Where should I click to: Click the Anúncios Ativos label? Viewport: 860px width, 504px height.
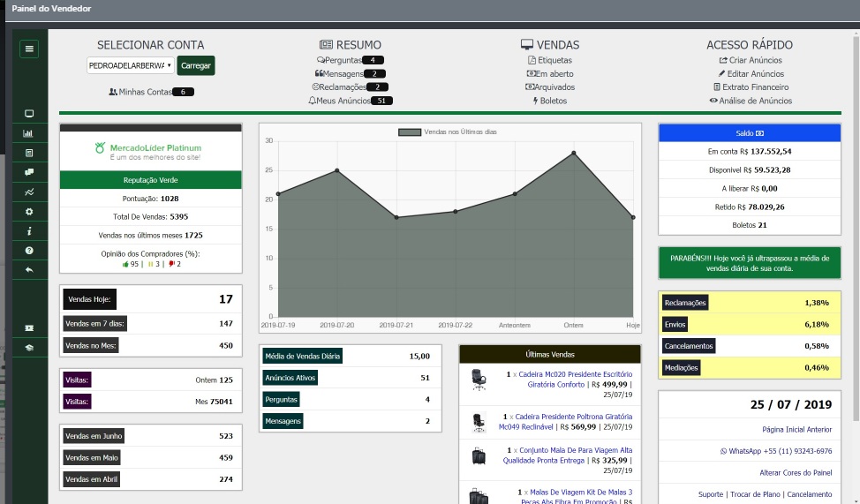point(290,378)
